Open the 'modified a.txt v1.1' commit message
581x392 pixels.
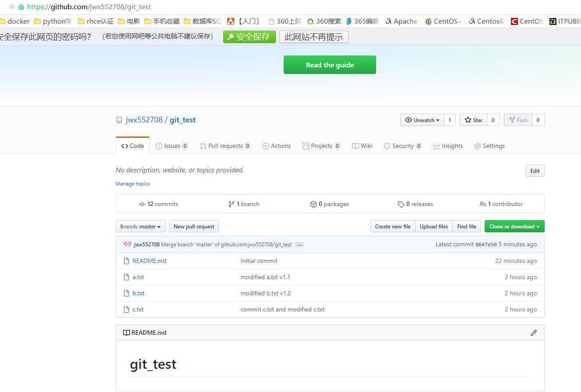click(x=265, y=277)
